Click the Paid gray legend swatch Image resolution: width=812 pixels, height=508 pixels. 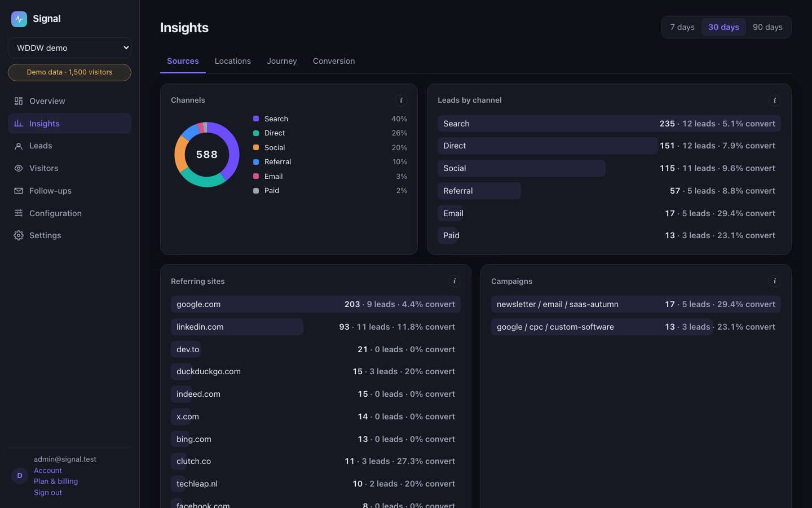(x=256, y=191)
